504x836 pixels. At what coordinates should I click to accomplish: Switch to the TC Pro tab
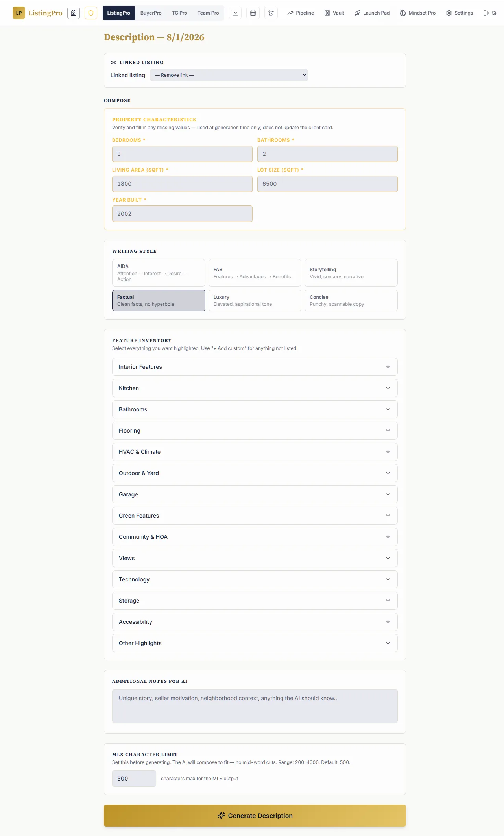tap(179, 13)
